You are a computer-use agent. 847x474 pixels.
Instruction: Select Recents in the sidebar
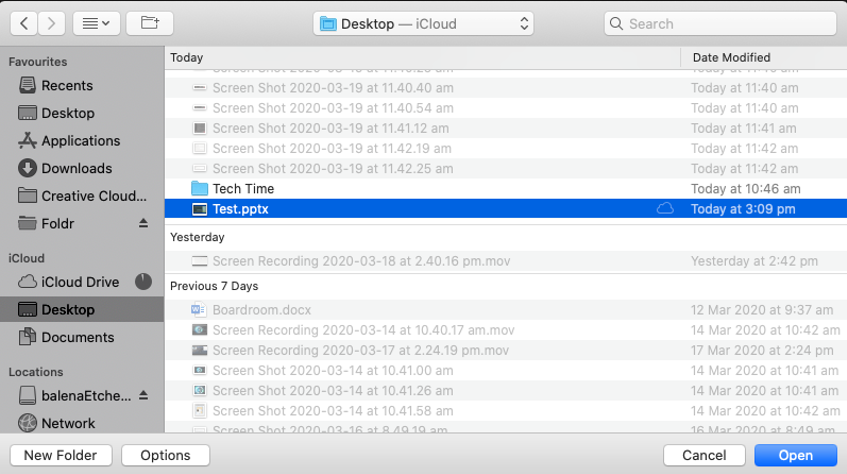pos(67,86)
